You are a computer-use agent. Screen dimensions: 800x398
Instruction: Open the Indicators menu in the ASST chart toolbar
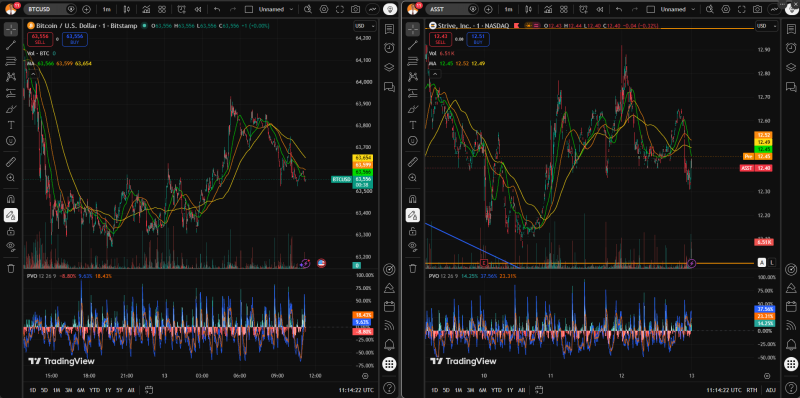tap(548, 9)
